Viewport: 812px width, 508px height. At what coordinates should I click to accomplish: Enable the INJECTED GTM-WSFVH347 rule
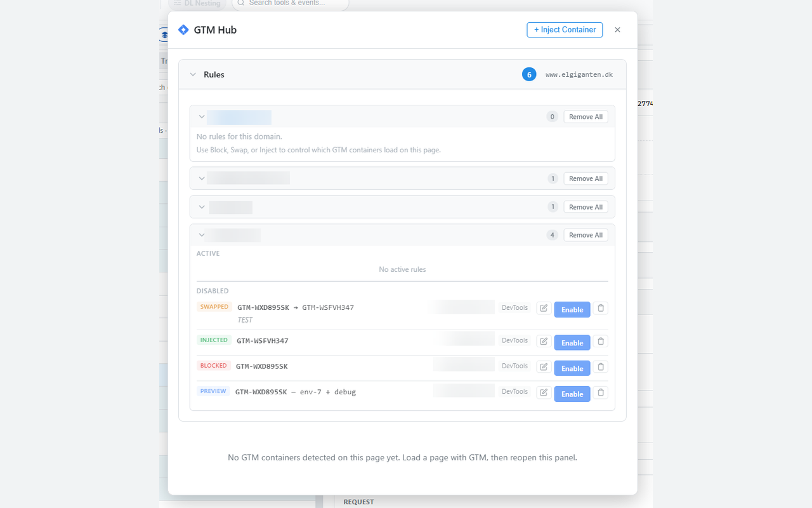[x=572, y=343]
